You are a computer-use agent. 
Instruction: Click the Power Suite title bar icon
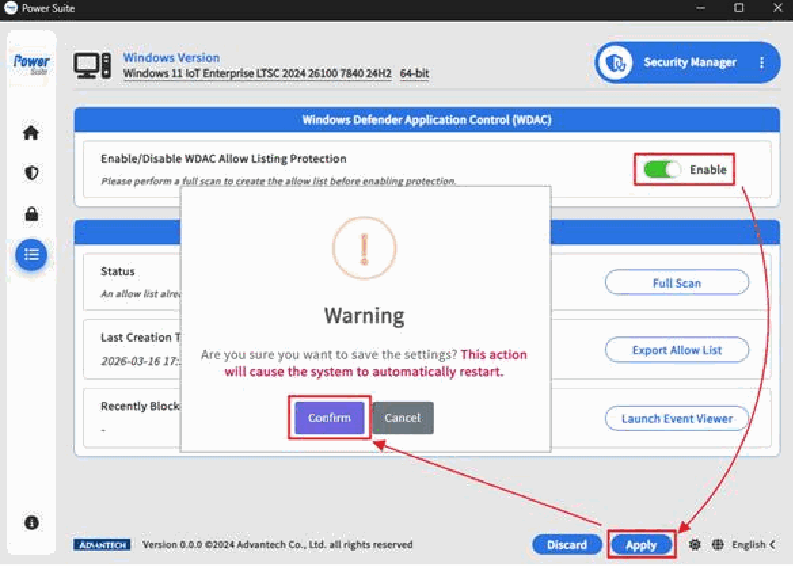pyautogui.click(x=11, y=8)
